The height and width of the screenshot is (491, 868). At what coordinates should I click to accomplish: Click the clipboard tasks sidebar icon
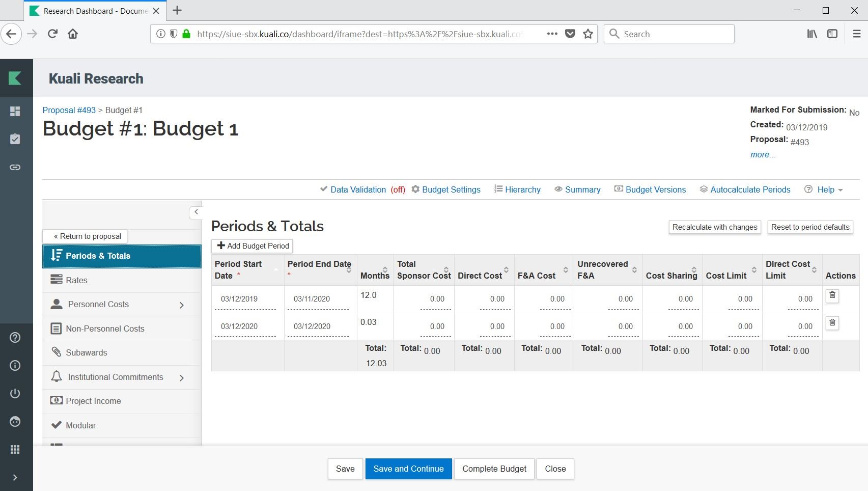click(15, 139)
